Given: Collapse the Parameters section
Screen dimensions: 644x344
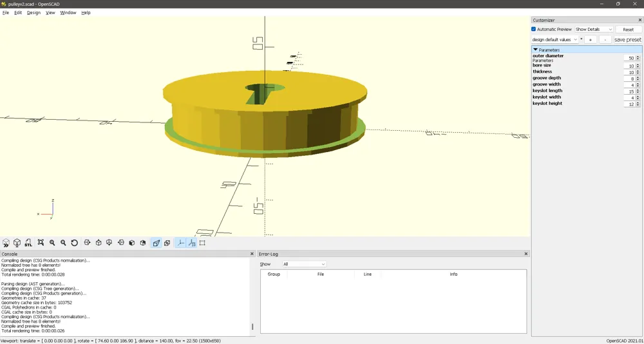Looking at the screenshot, I should (535, 50).
